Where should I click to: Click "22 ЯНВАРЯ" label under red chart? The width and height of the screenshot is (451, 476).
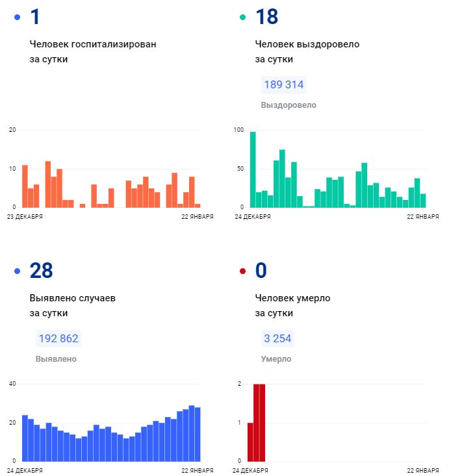pyautogui.click(x=423, y=471)
